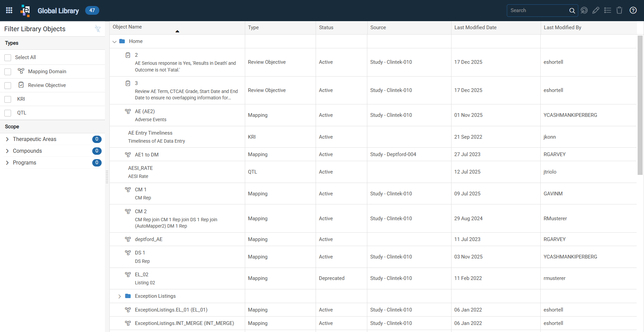The image size is (644, 332).
Task: Open the deptford_AE mapping object
Action: [149, 239]
